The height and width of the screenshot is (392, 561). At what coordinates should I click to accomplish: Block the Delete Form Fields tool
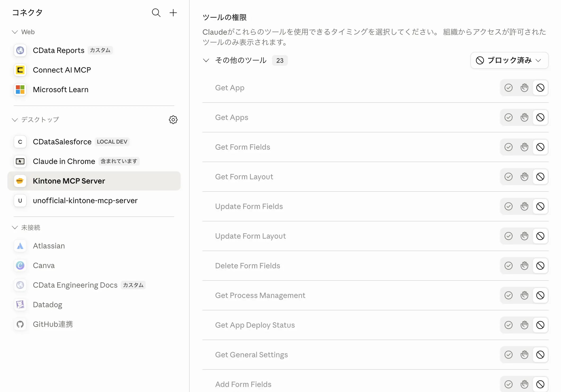[540, 266]
